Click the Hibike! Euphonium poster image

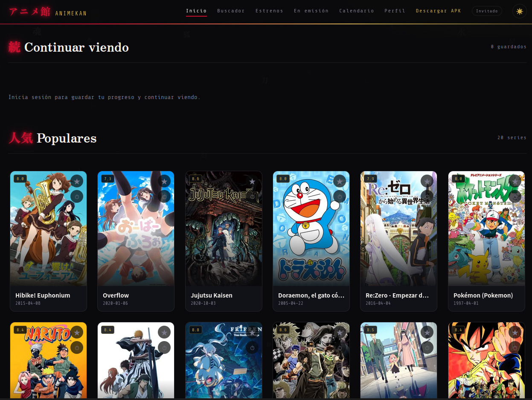pos(48,228)
